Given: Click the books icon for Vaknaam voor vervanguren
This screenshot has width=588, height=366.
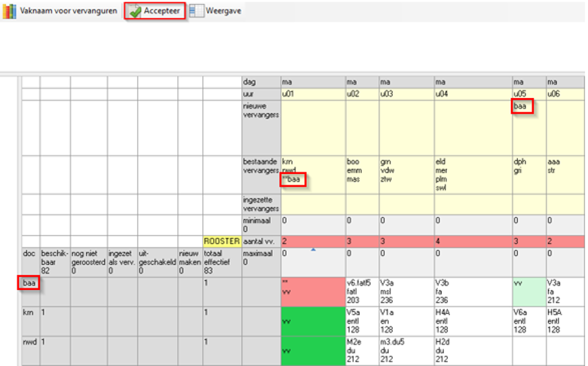Looking at the screenshot, I should [x=9, y=11].
